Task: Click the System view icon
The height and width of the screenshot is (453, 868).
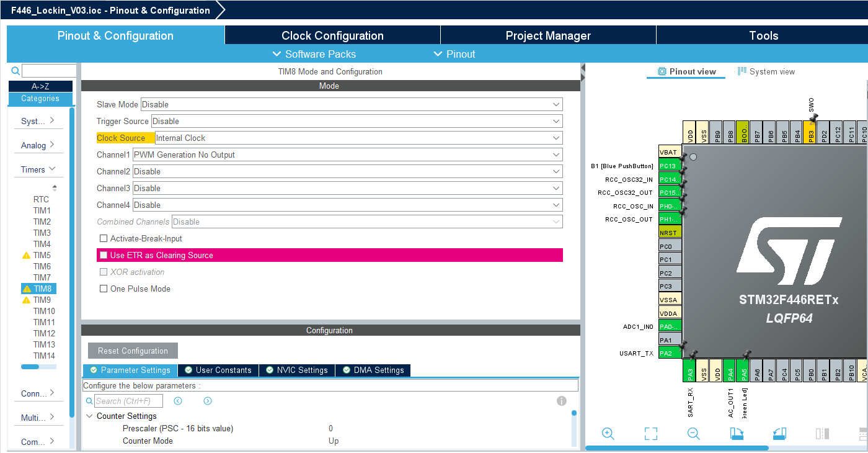Action: click(x=742, y=71)
